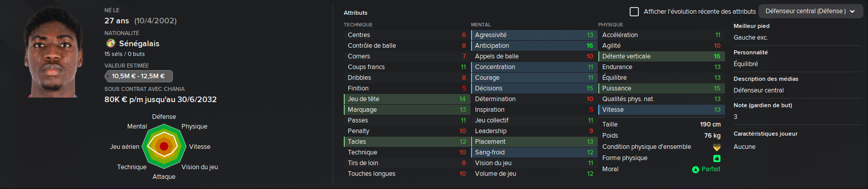Select the Détente verticale attribute row

[661, 56]
